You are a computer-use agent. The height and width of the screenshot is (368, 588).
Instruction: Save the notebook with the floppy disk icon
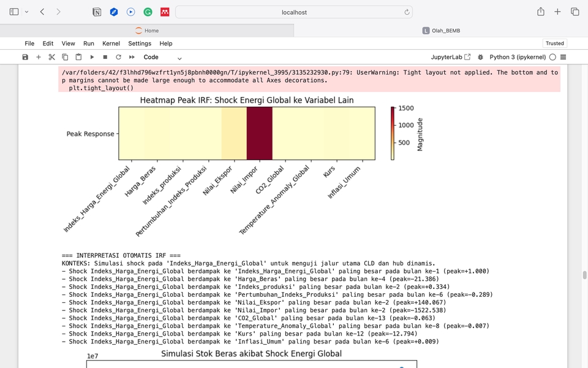25,57
